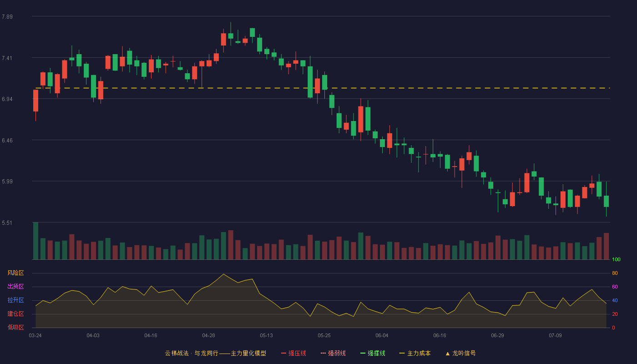Viewport: 637px width, 364px height.
Task: Click the blue 40 indicator axis value
Action: 615,301
